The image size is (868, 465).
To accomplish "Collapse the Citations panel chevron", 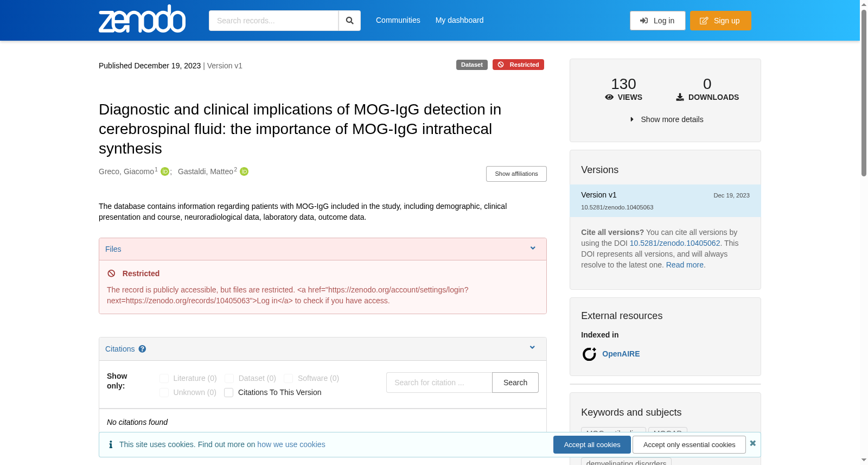I will click(x=532, y=348).
